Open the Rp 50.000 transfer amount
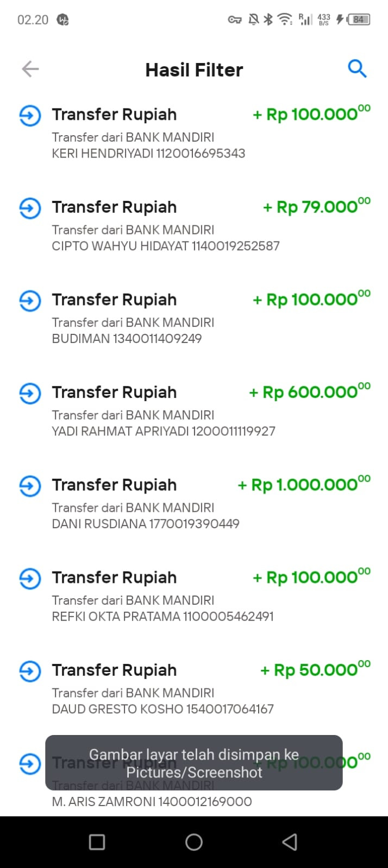This screenshot has height=868, width=388. point(316,669)
